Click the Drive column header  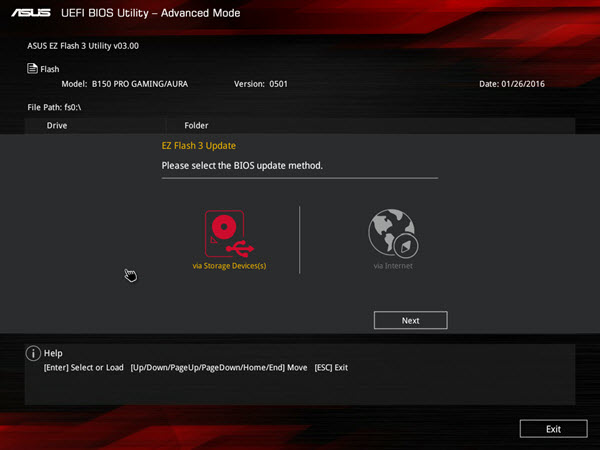57,126
